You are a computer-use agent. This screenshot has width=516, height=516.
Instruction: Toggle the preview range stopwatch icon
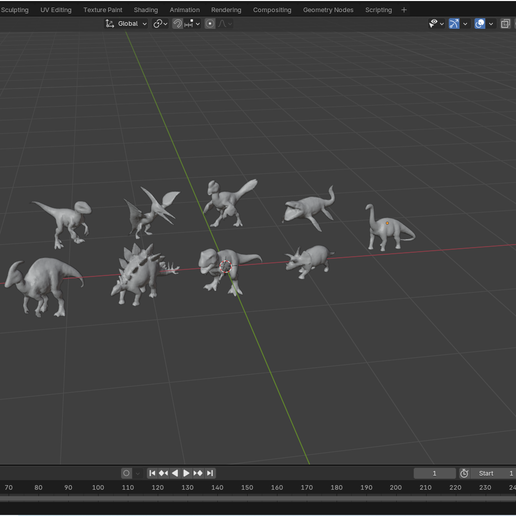click(464, 473)
